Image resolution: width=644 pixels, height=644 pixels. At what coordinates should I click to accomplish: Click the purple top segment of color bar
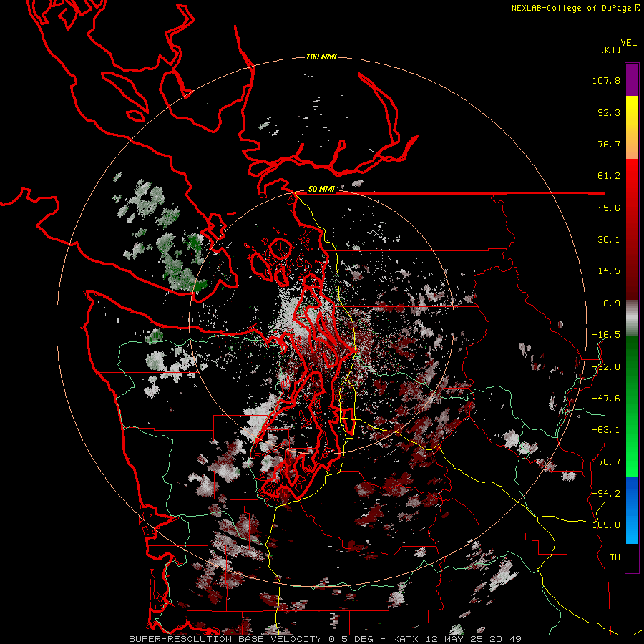[632, 79]
